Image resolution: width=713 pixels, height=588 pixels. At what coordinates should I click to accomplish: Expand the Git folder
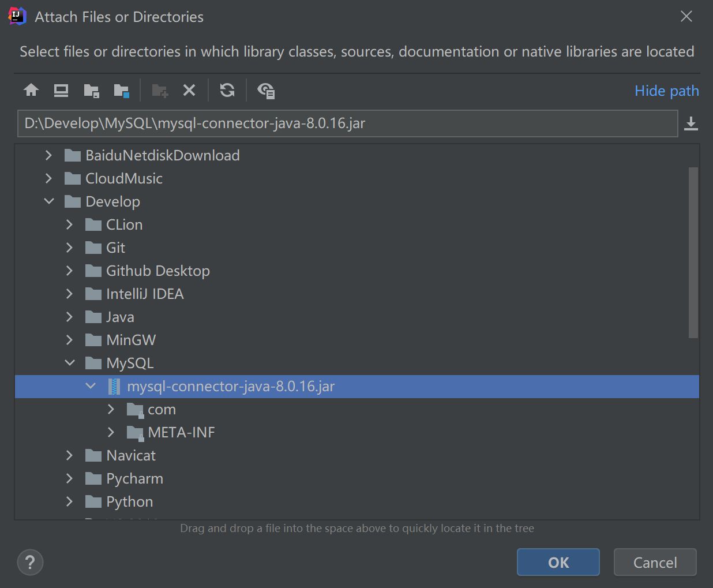pos(69,248)
